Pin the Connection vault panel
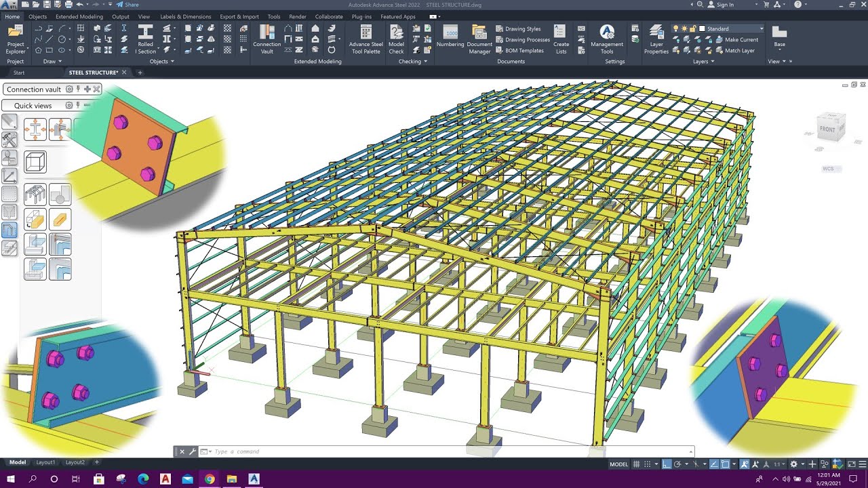Image resolution: width=868 pixels, height=488 pixels. click(79, 89)
